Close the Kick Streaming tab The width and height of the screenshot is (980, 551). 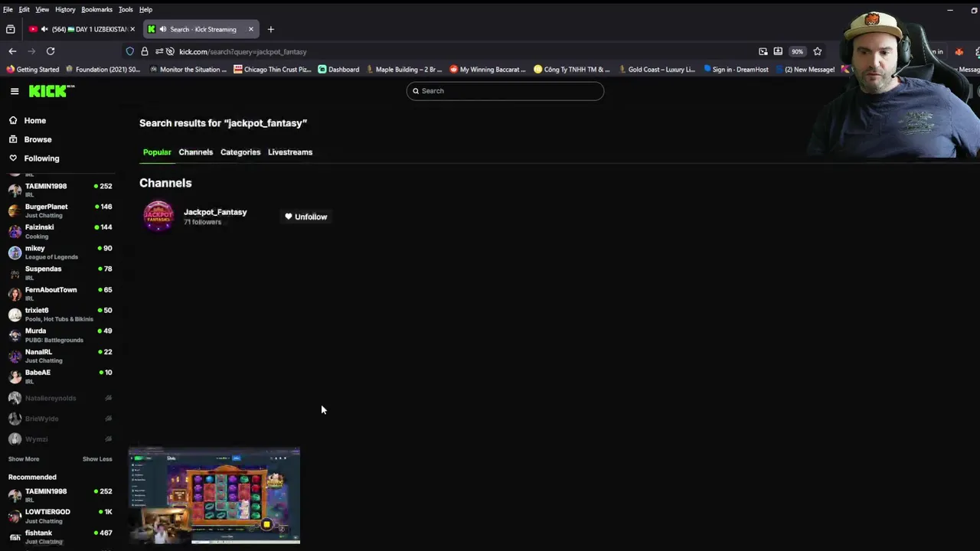tap(250, 29)
